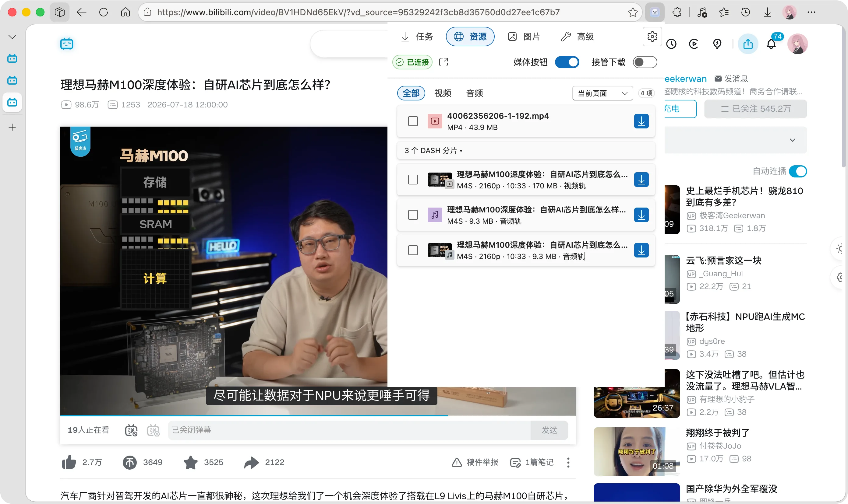Viewport: 848px width, 504px height.
Task: Like the video with thumbs-up icon
Action: pos(69,462)
